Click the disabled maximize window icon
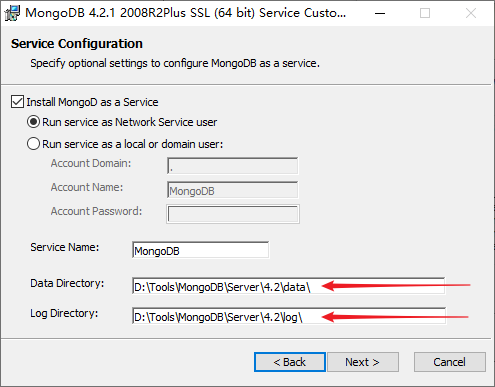Screen dimensions: 495x387 tap(425, 13)
